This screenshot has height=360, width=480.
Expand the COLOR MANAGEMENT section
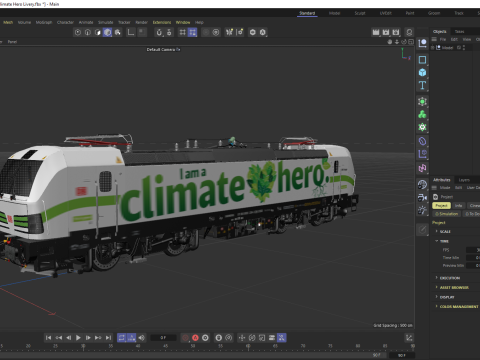[457, 306]
